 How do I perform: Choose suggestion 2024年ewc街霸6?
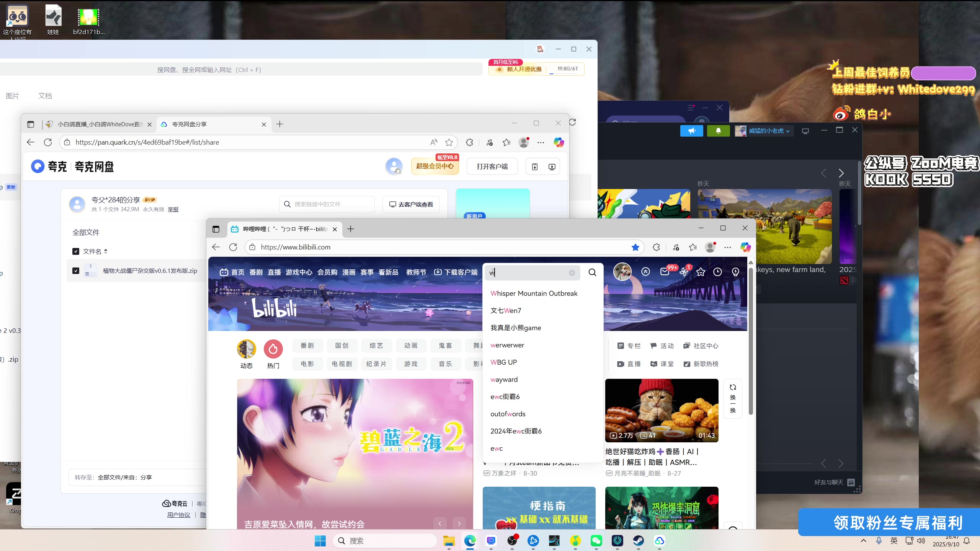pos(516,431)
